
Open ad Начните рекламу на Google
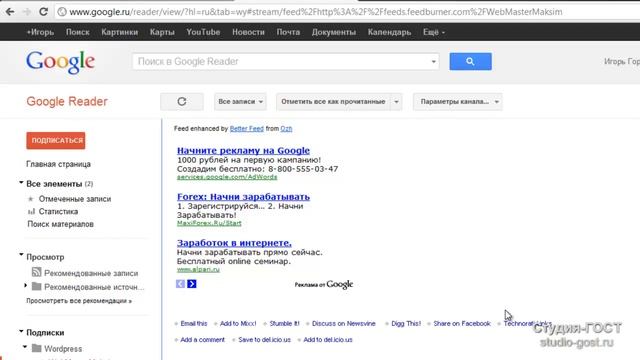tap(243, 150)
